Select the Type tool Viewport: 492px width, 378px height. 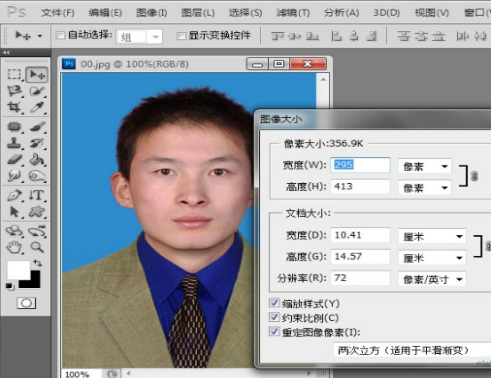click(x=37, y=195)
